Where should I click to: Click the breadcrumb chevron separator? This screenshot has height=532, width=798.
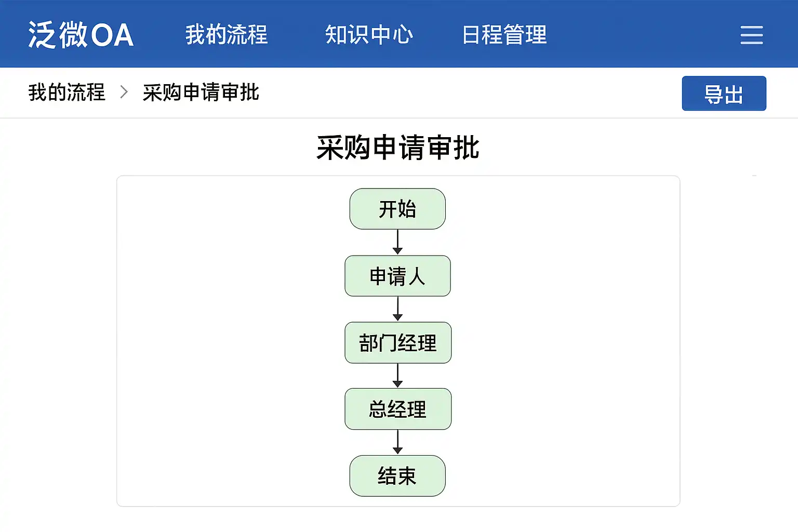pyautogui.click(x=124, y=92)
